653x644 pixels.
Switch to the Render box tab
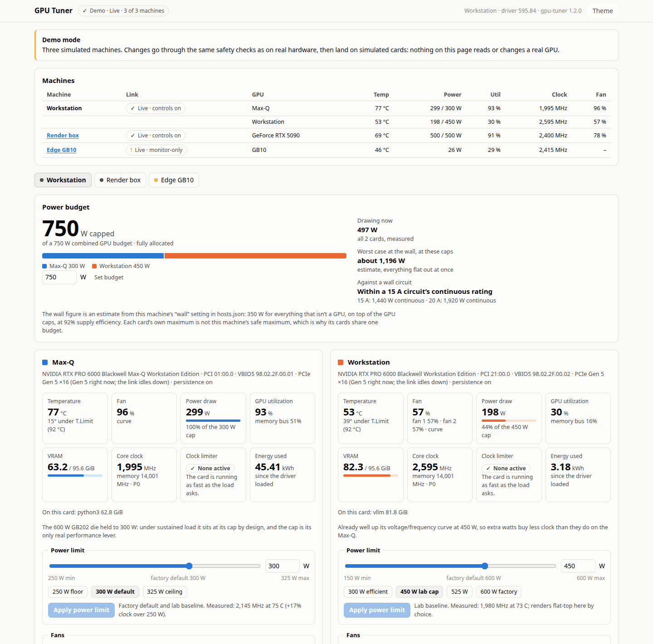point(120,180)
